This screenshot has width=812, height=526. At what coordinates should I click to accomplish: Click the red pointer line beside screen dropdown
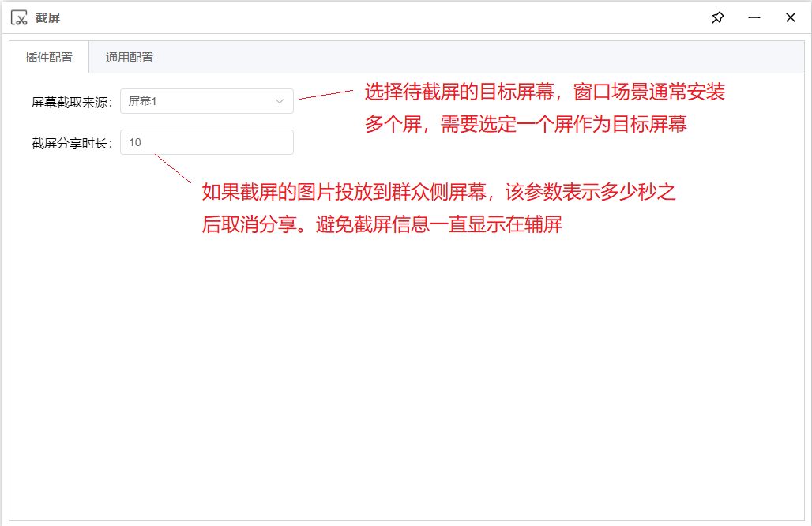coord(325,95)
